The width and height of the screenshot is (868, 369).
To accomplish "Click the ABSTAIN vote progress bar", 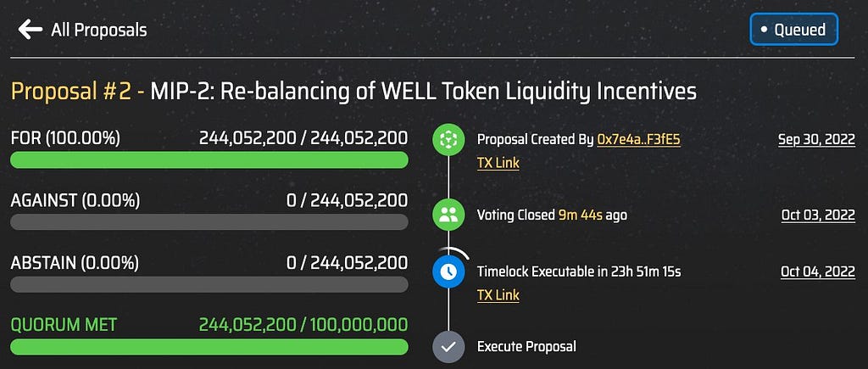I will [209, 284].
